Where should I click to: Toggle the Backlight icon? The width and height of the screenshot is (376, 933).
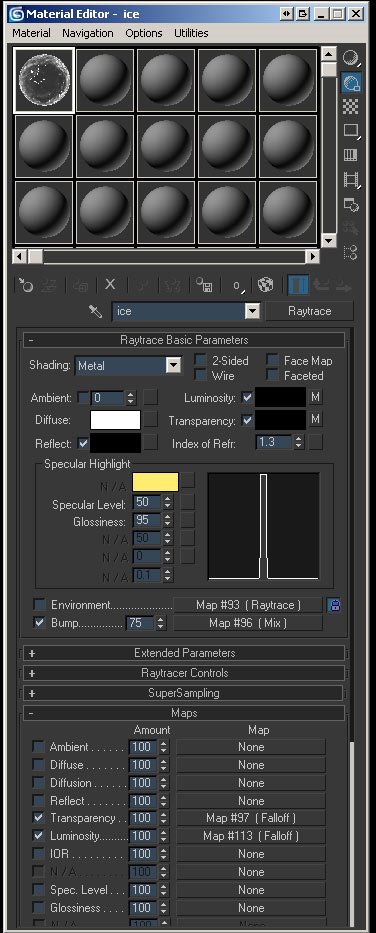(x=351, y=83)
